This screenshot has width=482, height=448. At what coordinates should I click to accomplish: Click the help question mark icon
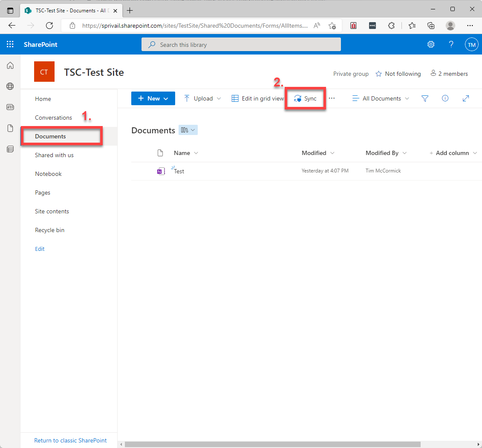tap(451, 44)
